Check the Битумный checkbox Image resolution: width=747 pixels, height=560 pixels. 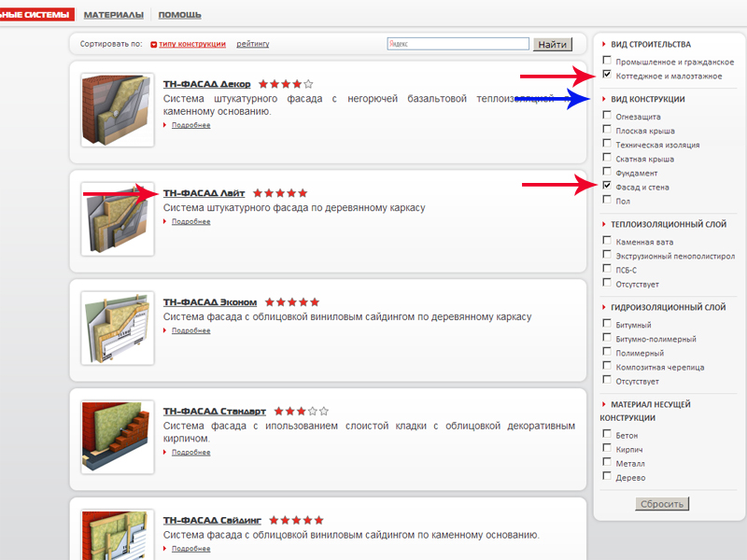[x=607, y=323]
